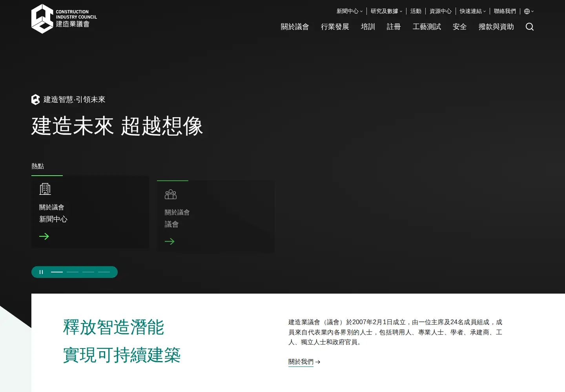
Task: Go to third carousel slide indicator
Action: point(88,272)
